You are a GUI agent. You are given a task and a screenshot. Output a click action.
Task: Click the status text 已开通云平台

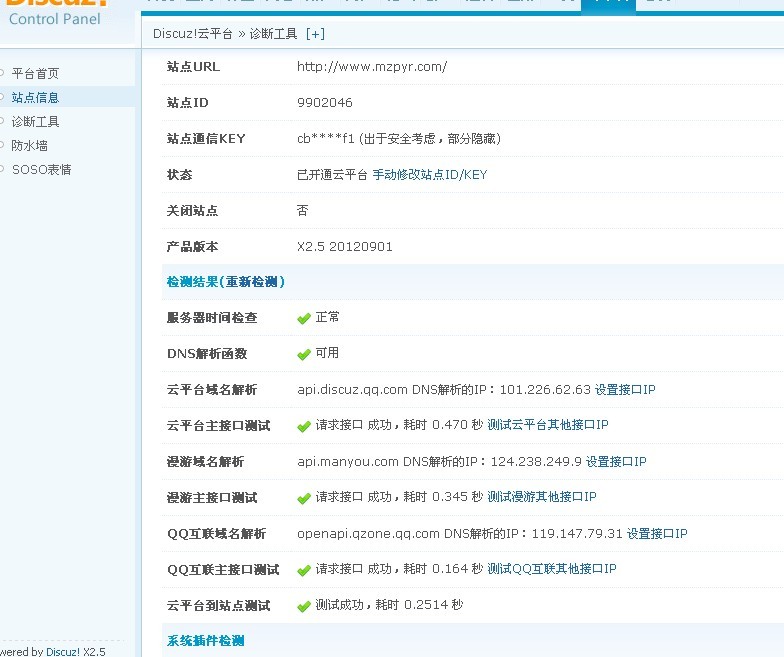tap(332, 174)
